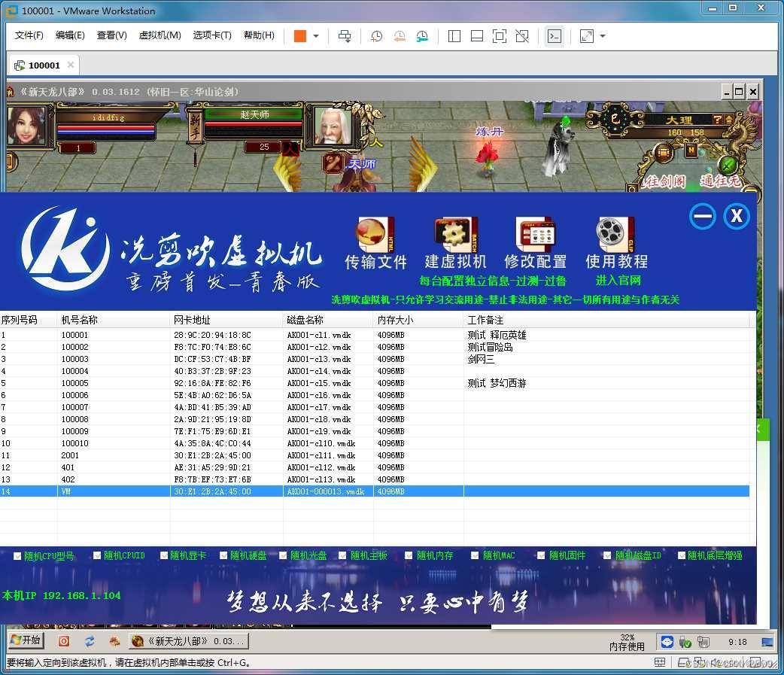The height and width of the screenshot is (675, 784).
Task: Open the dropdown arrow beside the orange power icon
Action: coord(316,36)
